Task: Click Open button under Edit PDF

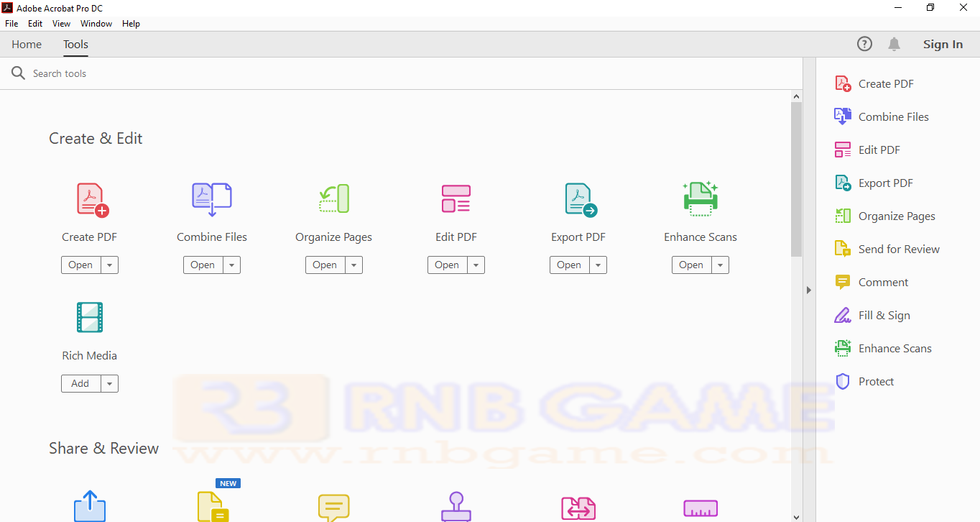Action: click(x=447, y=265)
